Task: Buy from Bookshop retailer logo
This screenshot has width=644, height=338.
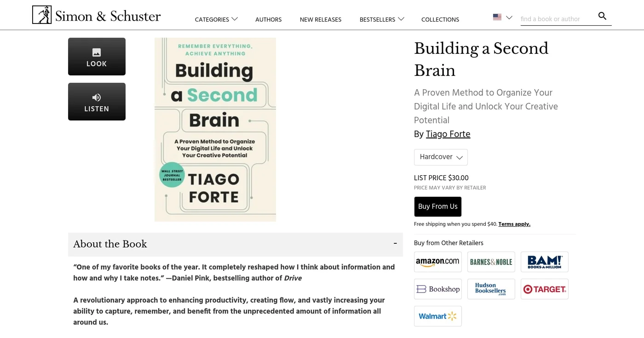Action: point(437,289)
